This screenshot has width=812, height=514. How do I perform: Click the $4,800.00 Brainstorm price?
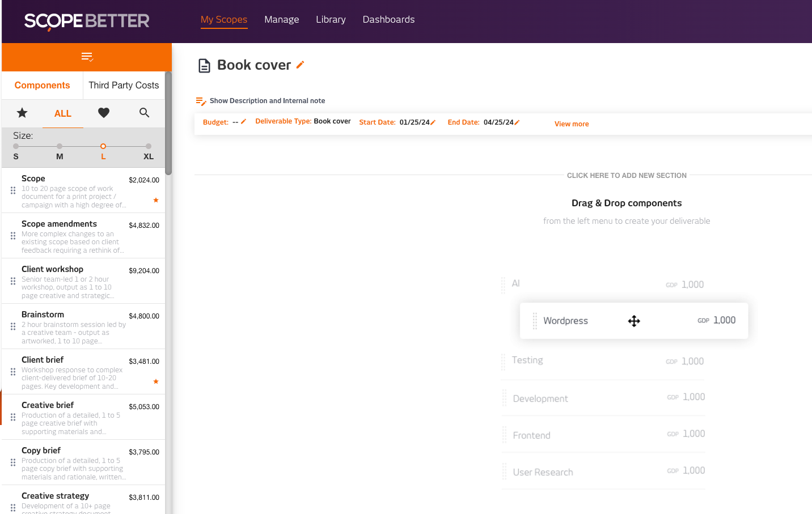(x=144, y=316)
